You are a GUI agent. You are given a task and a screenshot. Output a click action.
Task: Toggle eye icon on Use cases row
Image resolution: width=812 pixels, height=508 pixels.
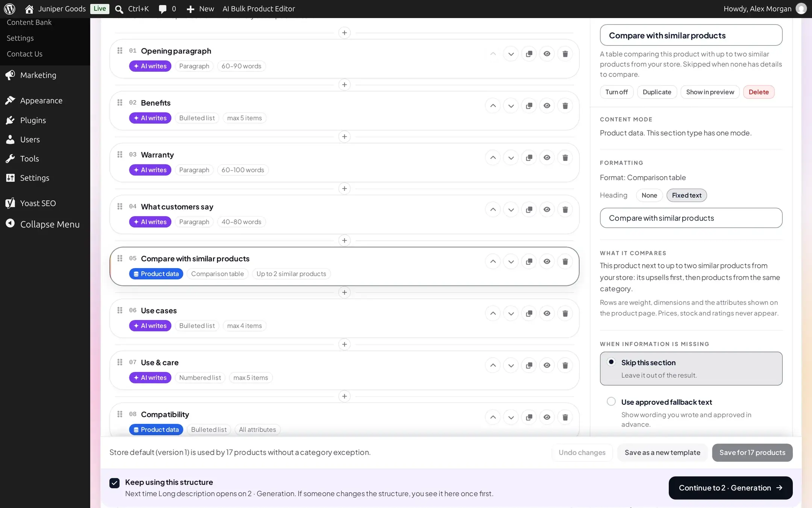547,313
